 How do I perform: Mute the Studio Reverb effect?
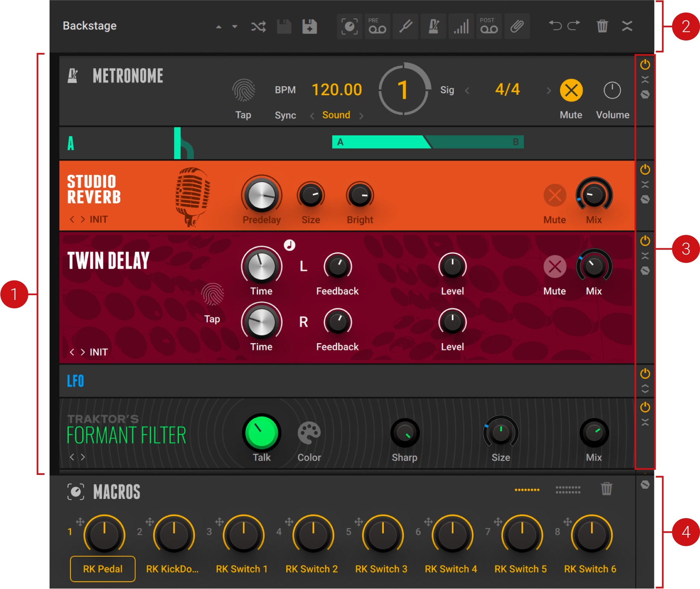(x=554, y=195)
